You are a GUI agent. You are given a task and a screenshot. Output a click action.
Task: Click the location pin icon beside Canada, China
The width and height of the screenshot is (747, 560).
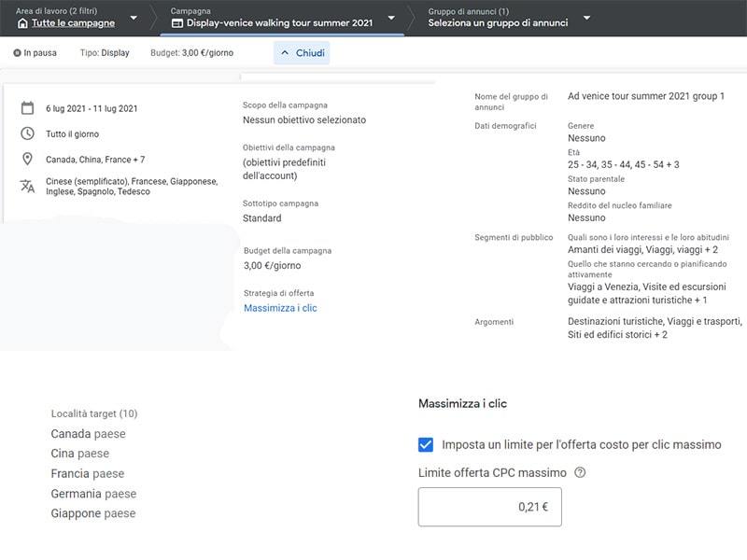[28, 159]
